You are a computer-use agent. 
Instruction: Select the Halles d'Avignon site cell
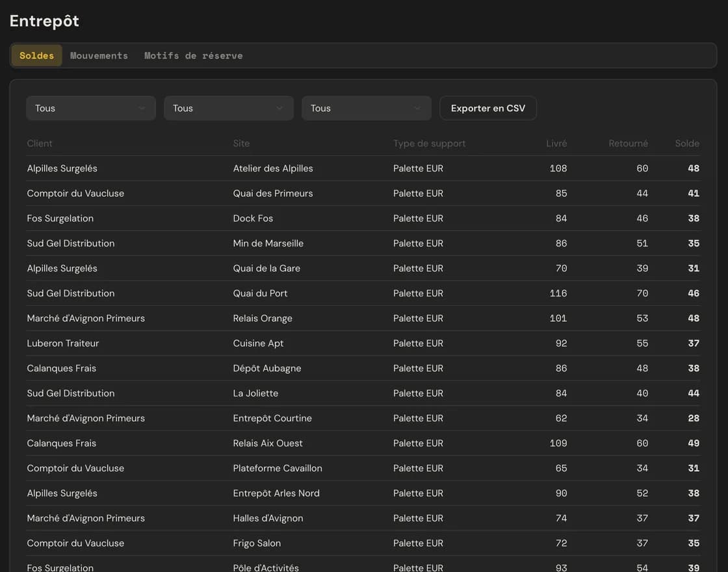coord(268,519)
